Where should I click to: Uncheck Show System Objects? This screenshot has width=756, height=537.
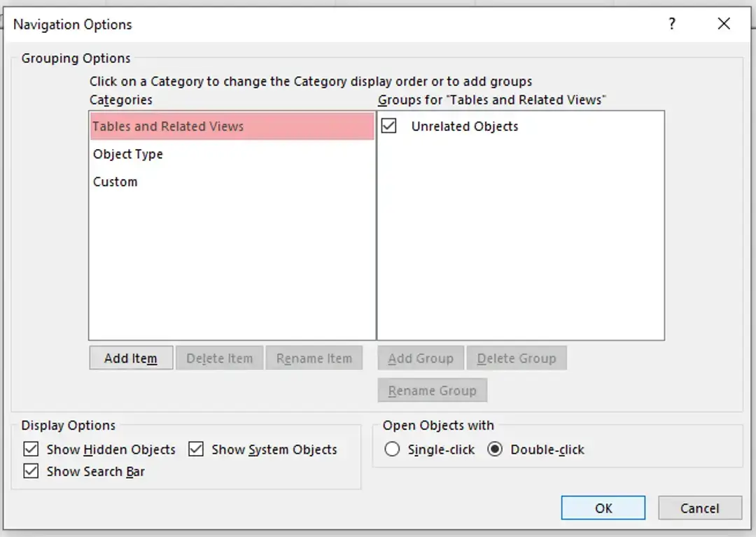click(196, 449)
